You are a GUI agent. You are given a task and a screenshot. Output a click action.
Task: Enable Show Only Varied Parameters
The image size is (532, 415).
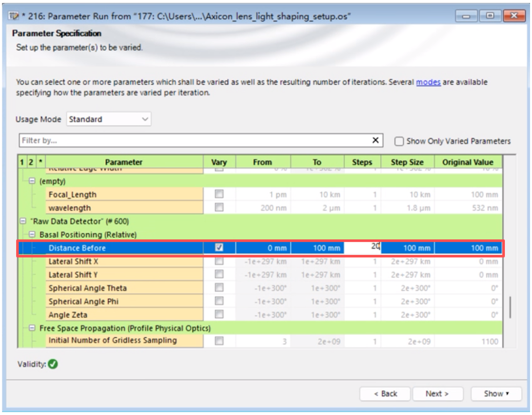[x=399, y=141]
